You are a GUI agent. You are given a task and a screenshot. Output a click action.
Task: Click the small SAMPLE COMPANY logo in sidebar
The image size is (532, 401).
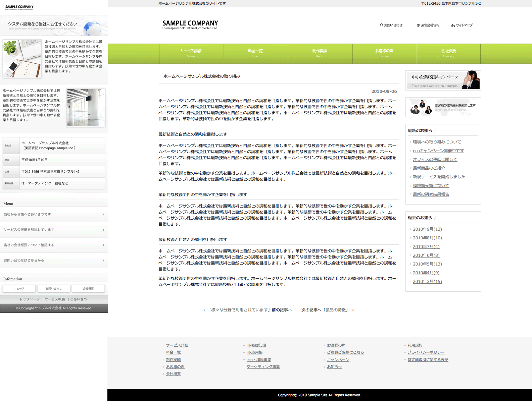pos(19,7)
